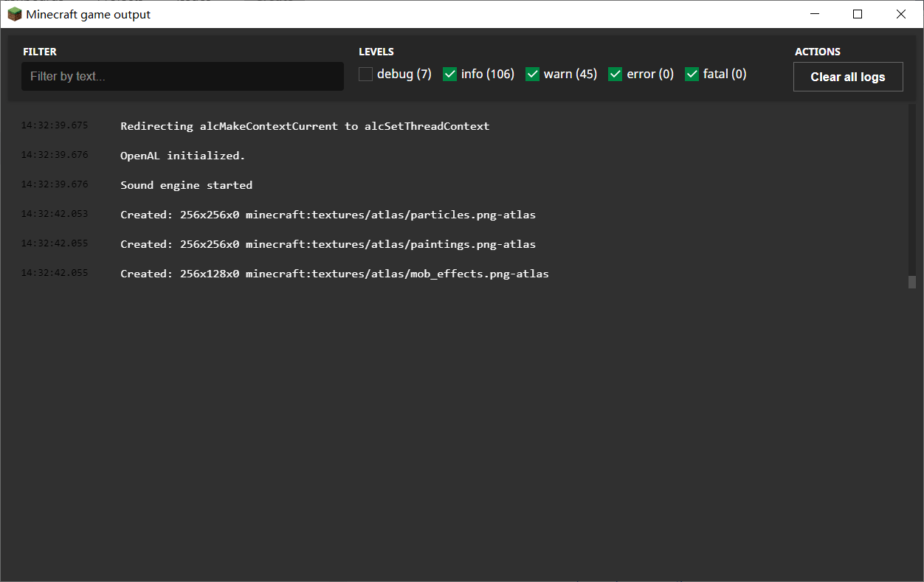Disable the error level checkbox
Viewport: 924px width, 582px height.
click(x=615, y=75)
